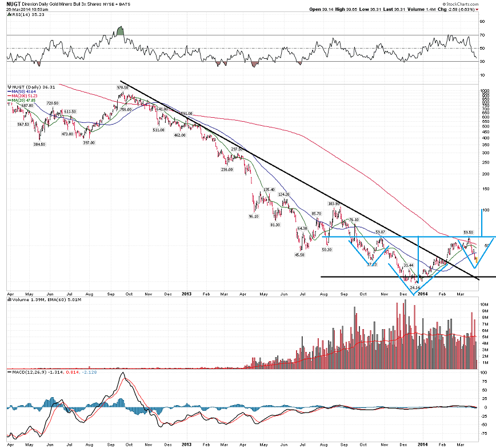Click the 756.00 price label
This screenshot has width=496, height=448.
(x=126, y=110)
